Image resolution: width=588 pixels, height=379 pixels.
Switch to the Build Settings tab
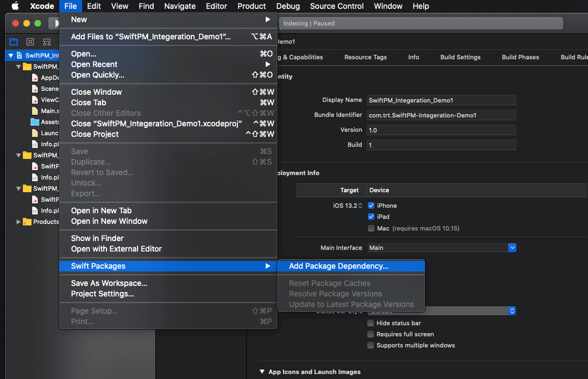pos(460,57)
